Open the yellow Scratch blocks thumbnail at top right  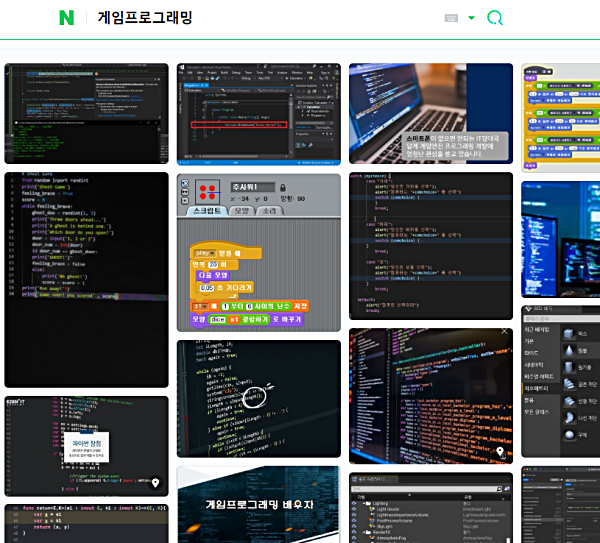(x=561, y=118)
